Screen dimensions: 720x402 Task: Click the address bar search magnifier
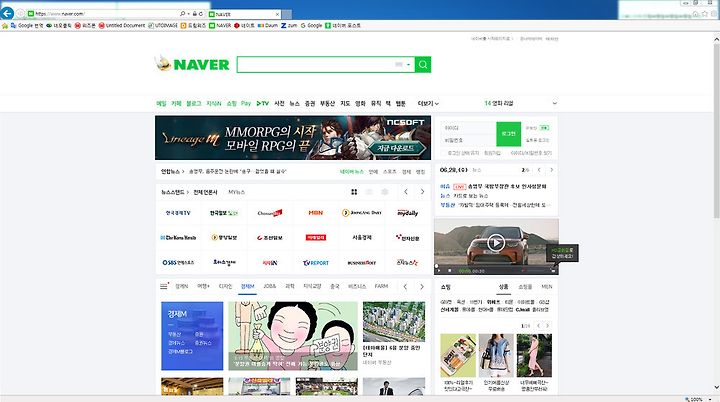click(183, 14)
